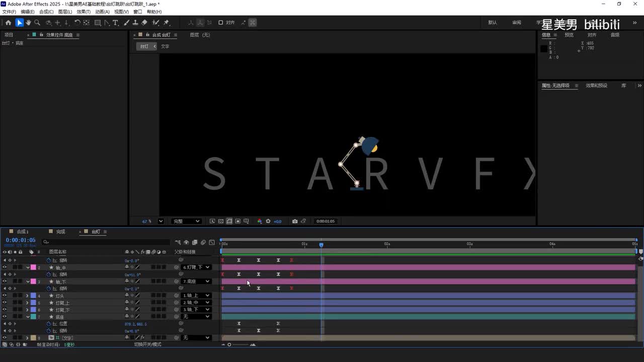Click the Graph Editor icon in timeline
The image size is (644, 362).
pyautogui.click(x=212, y=242)
